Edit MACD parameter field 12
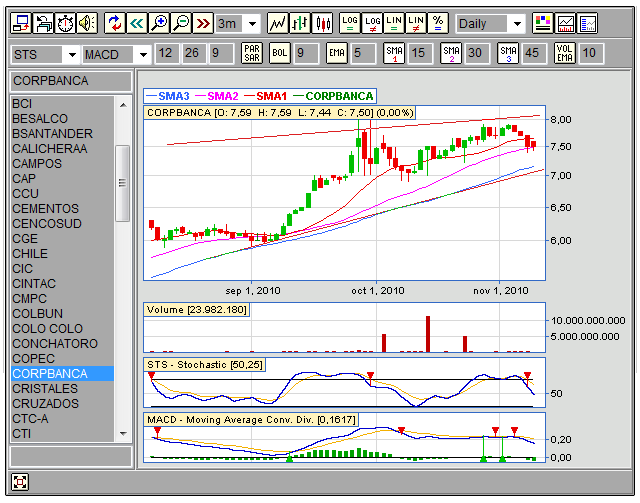The height and width of the screenshot is (503, 640). (167, 53)
